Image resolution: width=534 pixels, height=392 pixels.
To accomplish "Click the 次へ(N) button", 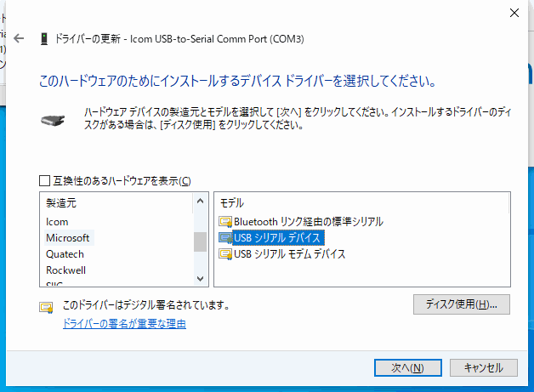I will coord(407,368).
